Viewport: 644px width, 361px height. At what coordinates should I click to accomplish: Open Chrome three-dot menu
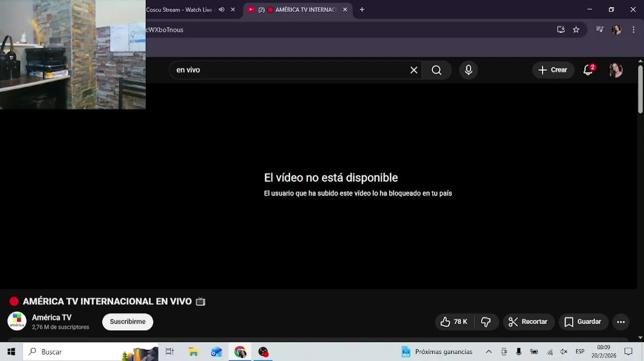tap(634, 30)
